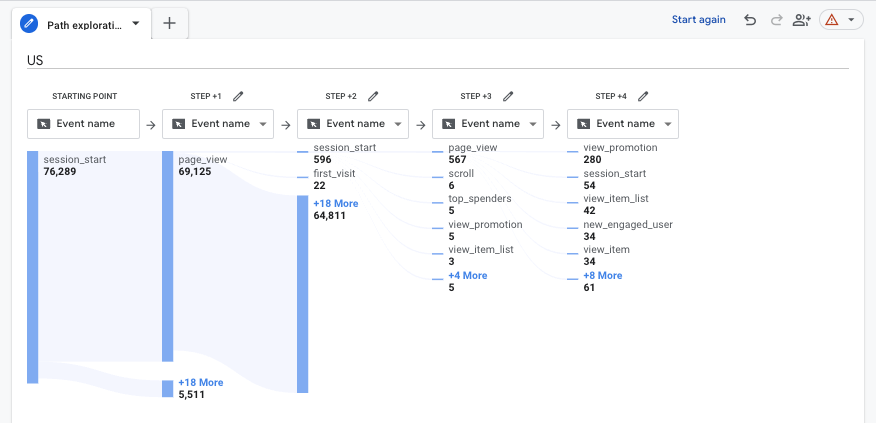Open the share exploration add-user icon
Screen dimensions: 876x423
point(802,20)
